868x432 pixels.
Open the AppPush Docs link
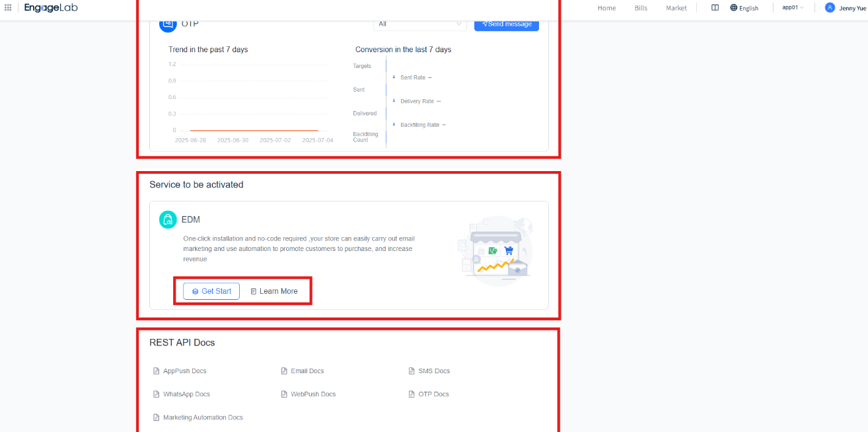click(x=185, y=371)
